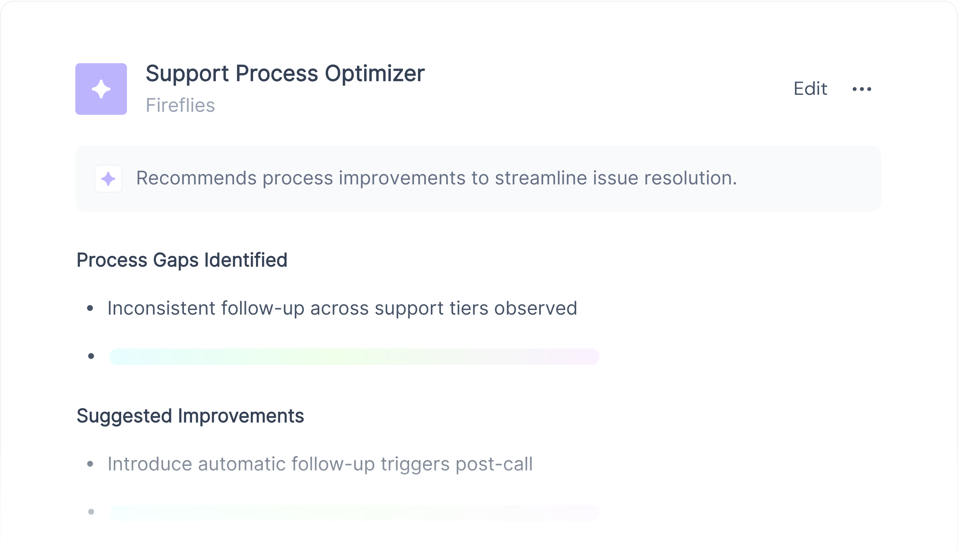The width and height of the screenshot is (958, 560).
Task: Click bullet before 'Inconsistent follow-up' item
Action: click(x=90, y=308)
